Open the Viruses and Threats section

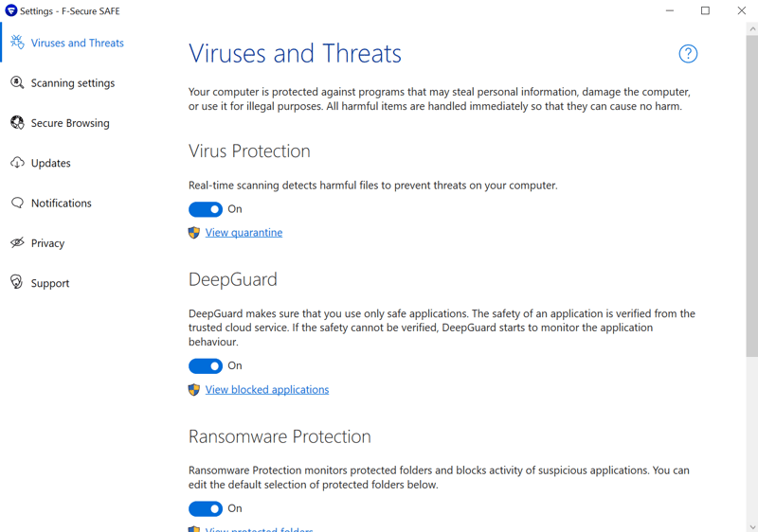(78, 43)
